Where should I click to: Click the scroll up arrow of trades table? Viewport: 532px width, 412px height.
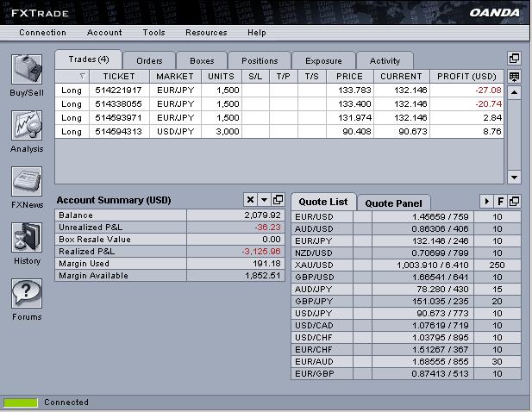pos(514,92)
